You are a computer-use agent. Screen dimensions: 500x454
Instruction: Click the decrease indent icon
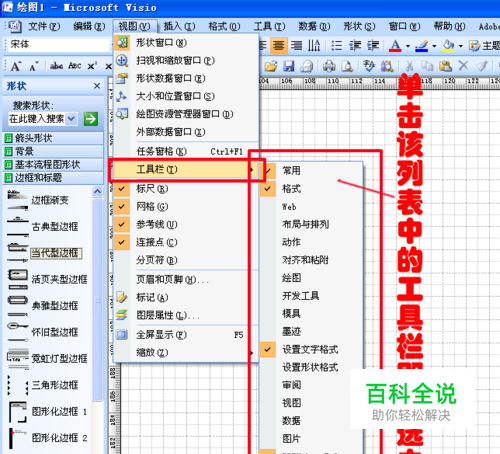click(x=355, y=45)
